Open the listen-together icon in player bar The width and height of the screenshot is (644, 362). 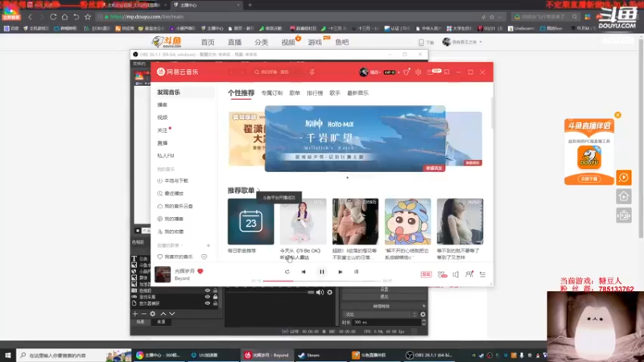(x=469, y=274)
